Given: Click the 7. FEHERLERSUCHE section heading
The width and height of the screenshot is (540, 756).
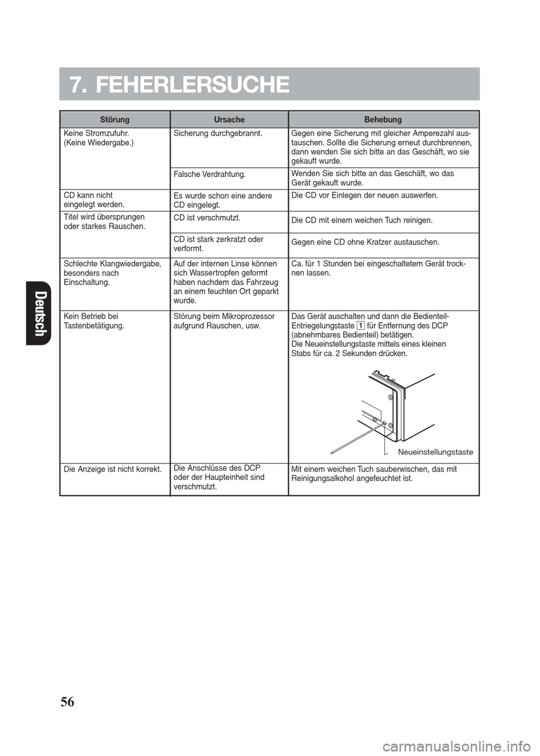Looking at the screenshot, I should pyautogui.click(x=179, y=85).
